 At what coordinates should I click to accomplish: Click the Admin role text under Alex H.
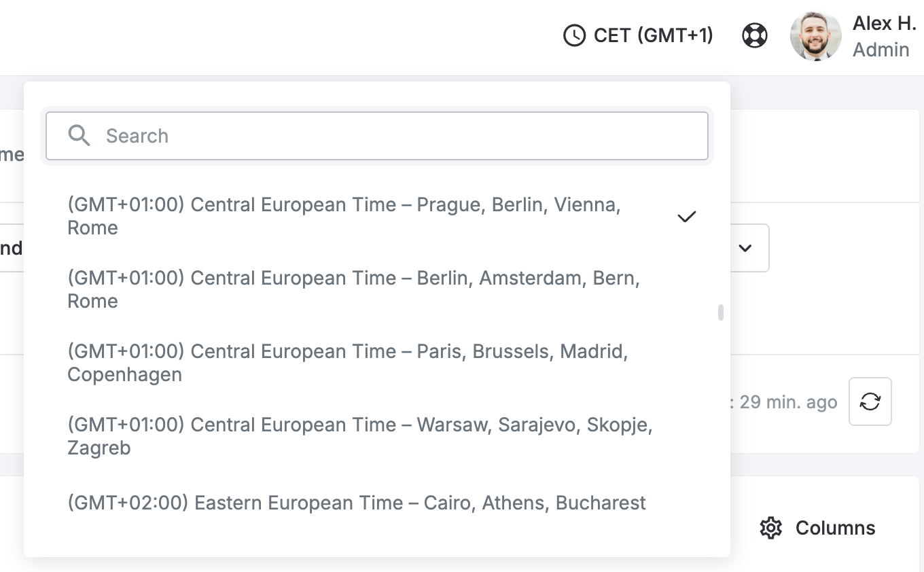click(x=881, y=50)
